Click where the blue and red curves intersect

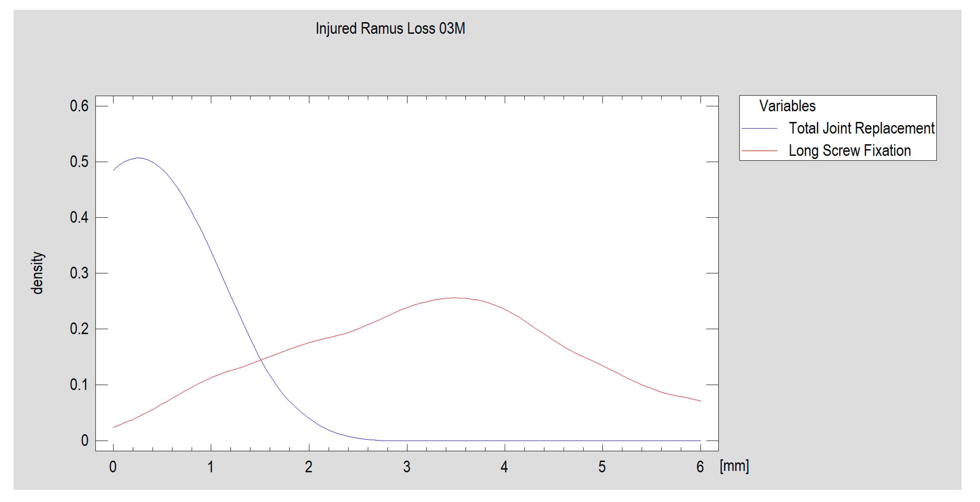pos(261,359)
